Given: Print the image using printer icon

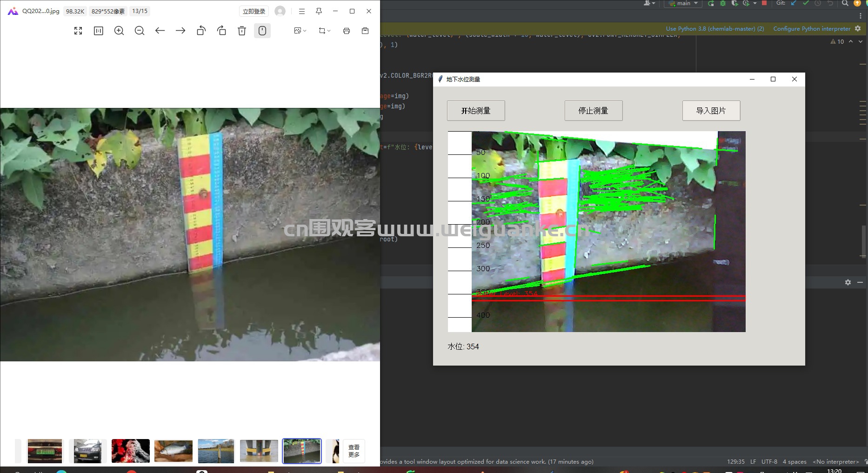Looking at the screenshot, I should point(347,31).
